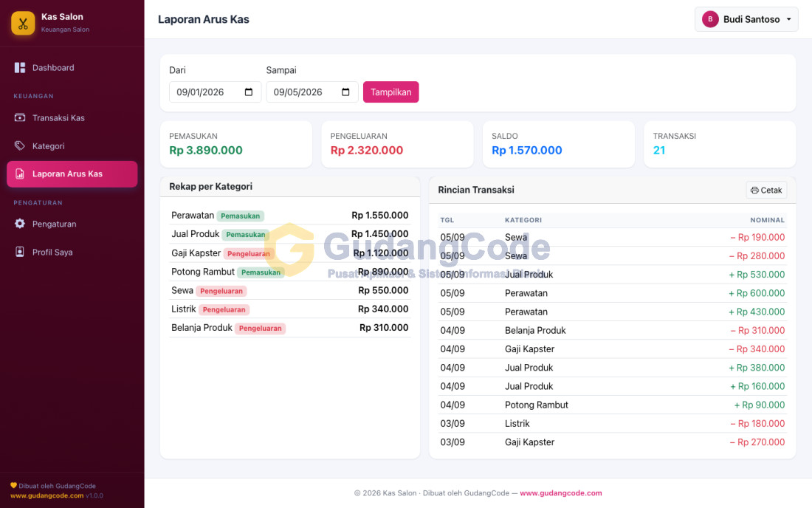Click the Perawatan amount + Rp 430.000
The height and width of the screenshot is (508, 812).
(757, 312)
